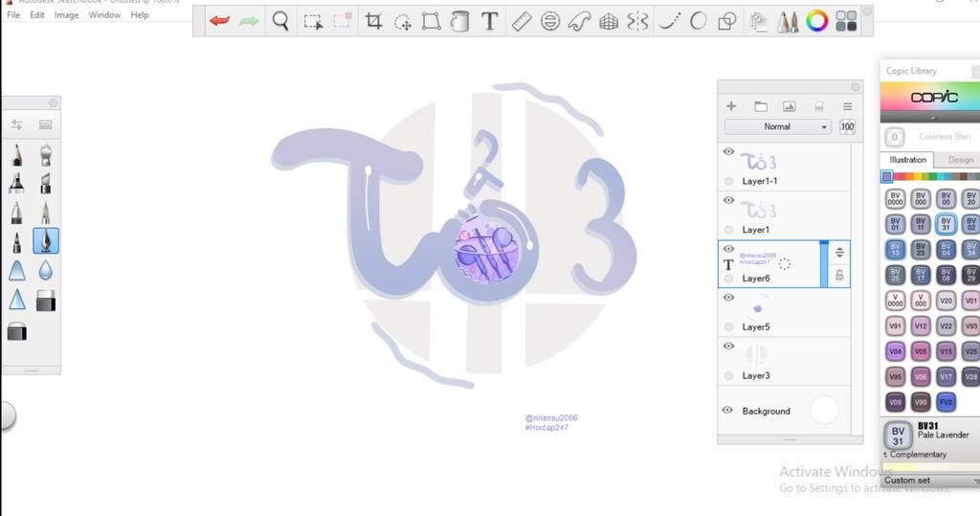Turn on Steady Stroke
This screenshot has width=980, height=516.
click(x=669, y=21)
